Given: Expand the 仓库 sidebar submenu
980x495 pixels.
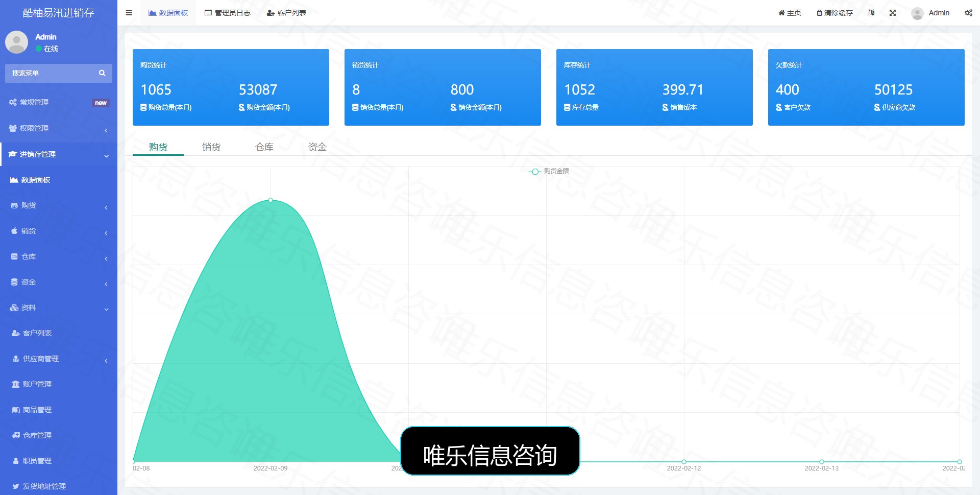Looking at the screenshot, I should (59, 256).
